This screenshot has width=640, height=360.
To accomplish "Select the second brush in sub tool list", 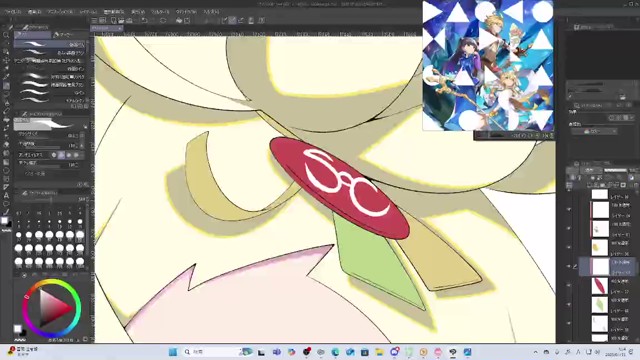I will 50,53.
